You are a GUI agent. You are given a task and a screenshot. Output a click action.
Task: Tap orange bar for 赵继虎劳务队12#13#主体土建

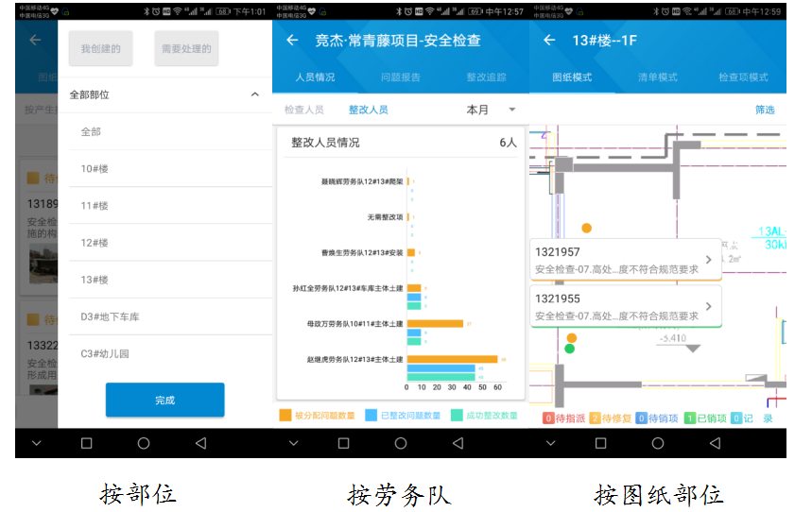tap(453, 359)
